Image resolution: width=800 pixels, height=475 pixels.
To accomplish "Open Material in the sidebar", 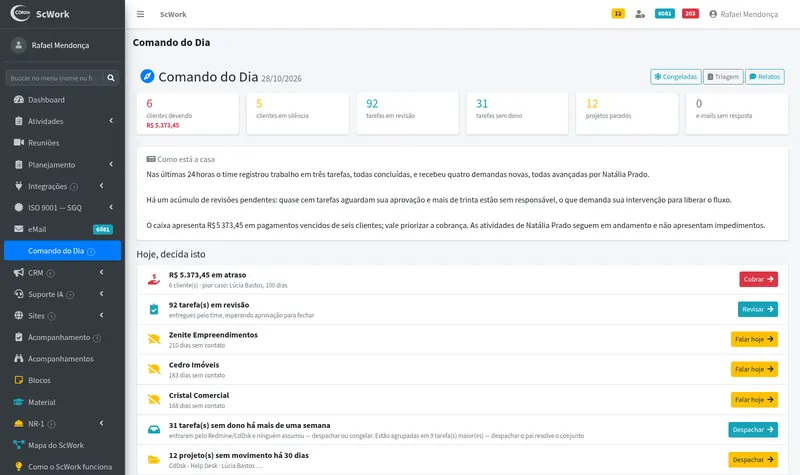I will click(62, 402).
